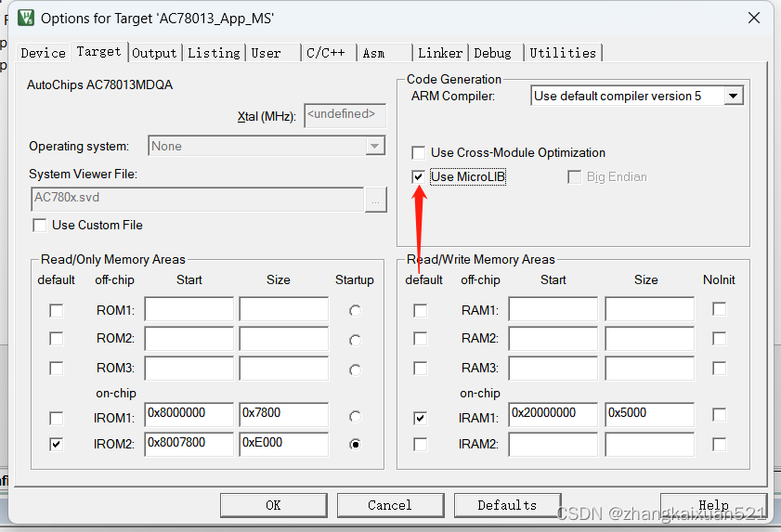This screenshot has width=781, height=532.
Task: Click the RAM1 Start field
Action: [553, 309]
